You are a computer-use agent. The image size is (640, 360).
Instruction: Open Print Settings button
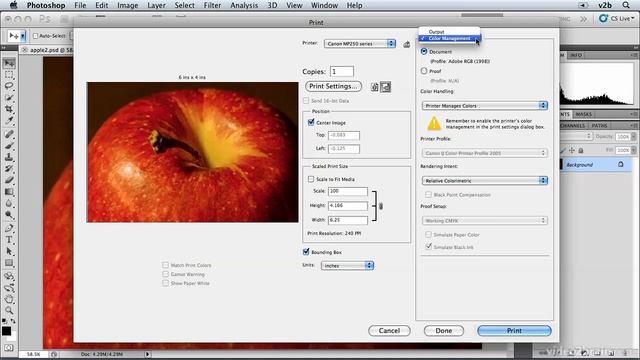click(x=333, y=86)
